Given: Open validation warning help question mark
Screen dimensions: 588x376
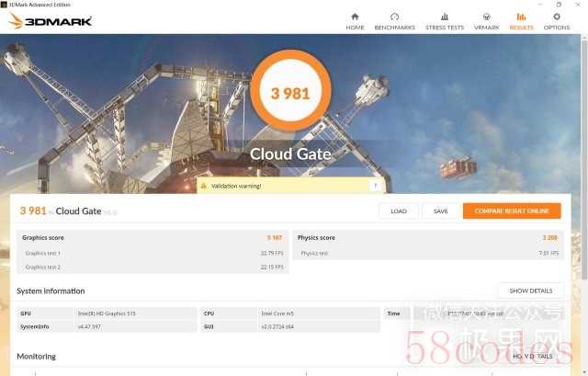Looking at the screenshot, I should (x=374, y=186).
